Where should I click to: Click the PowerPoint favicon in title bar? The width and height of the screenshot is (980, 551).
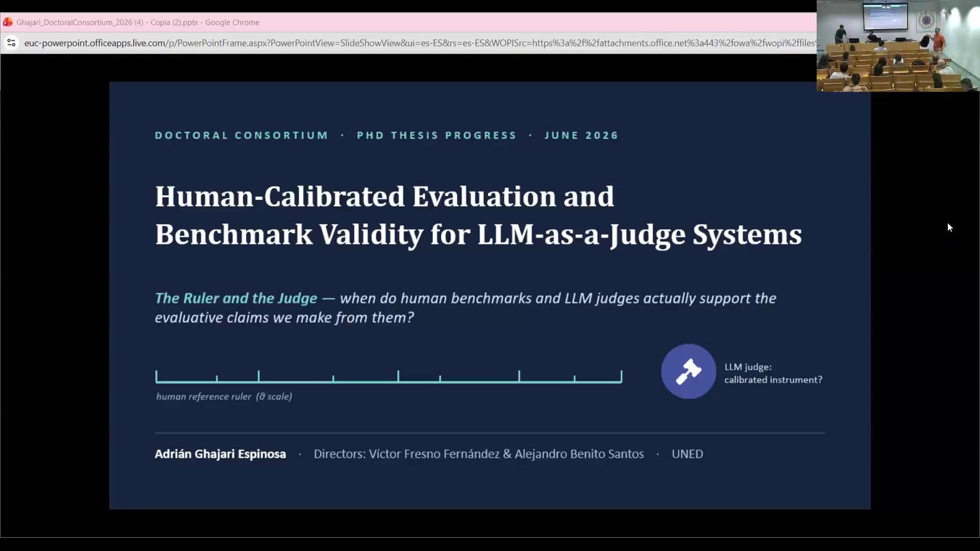point(8,22)
